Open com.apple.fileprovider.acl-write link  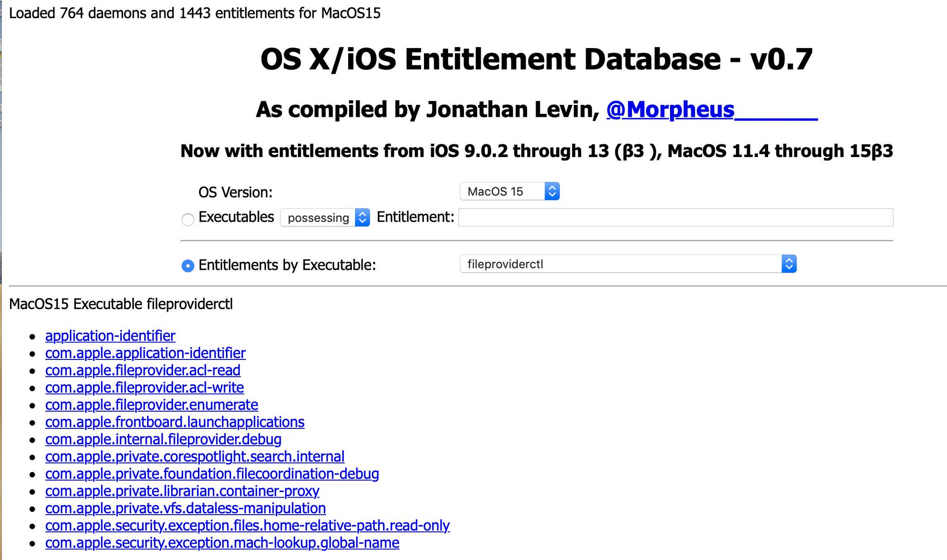[144, 387]
